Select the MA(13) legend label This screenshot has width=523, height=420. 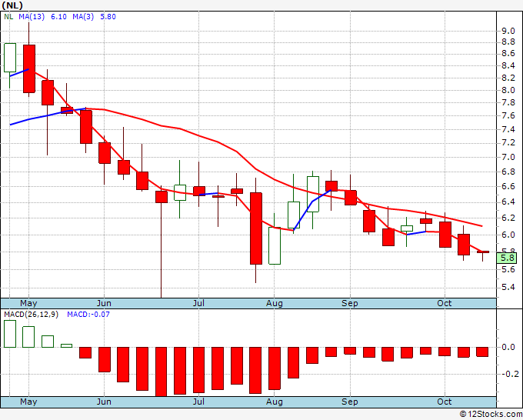pyautogui.click(x=32, y=17)
